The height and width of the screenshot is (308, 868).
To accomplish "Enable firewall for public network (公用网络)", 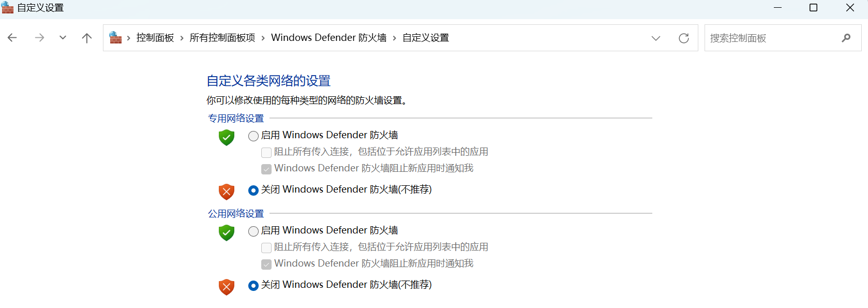I will point(253,231).
